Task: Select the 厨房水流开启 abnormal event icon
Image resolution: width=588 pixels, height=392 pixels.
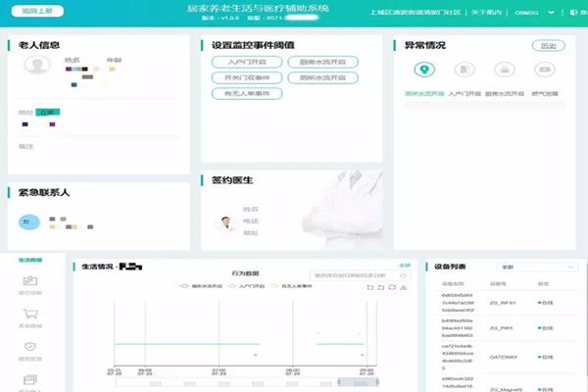Action: pos(503,71)
